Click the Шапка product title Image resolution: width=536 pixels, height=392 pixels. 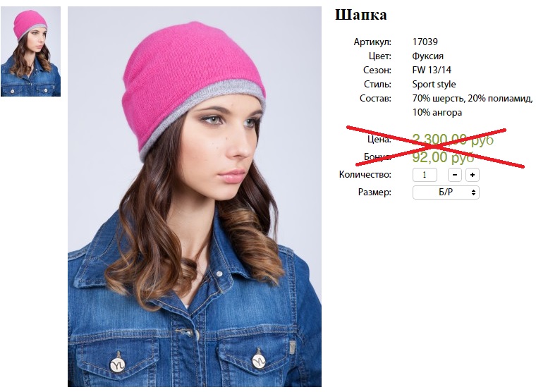[361, 15]
